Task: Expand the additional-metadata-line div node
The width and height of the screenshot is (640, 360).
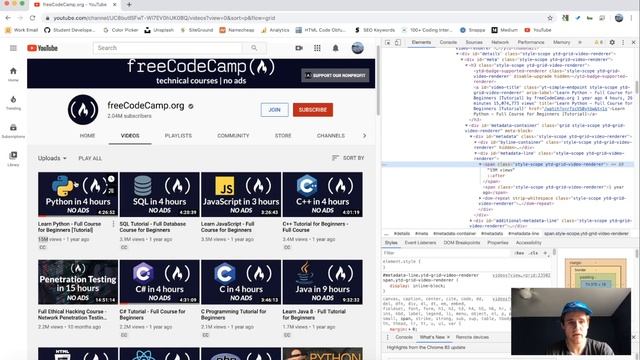Action: pyautogui.click(x=471, y=220)
